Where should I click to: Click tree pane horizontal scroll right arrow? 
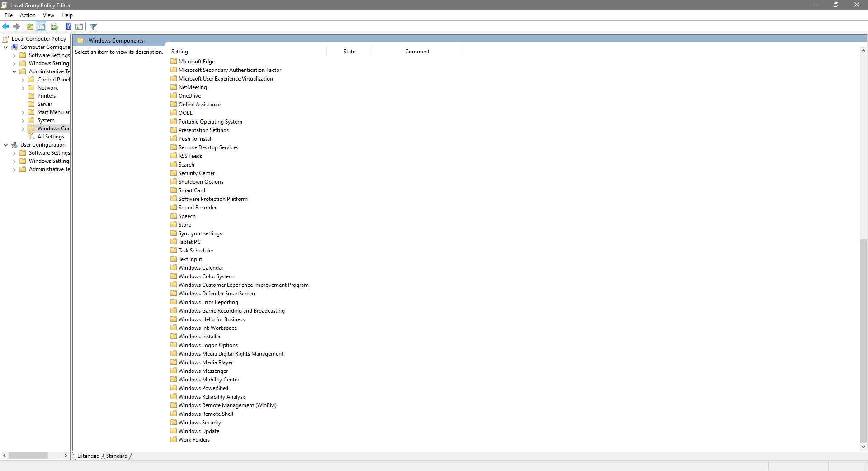[x=66, y=456]
